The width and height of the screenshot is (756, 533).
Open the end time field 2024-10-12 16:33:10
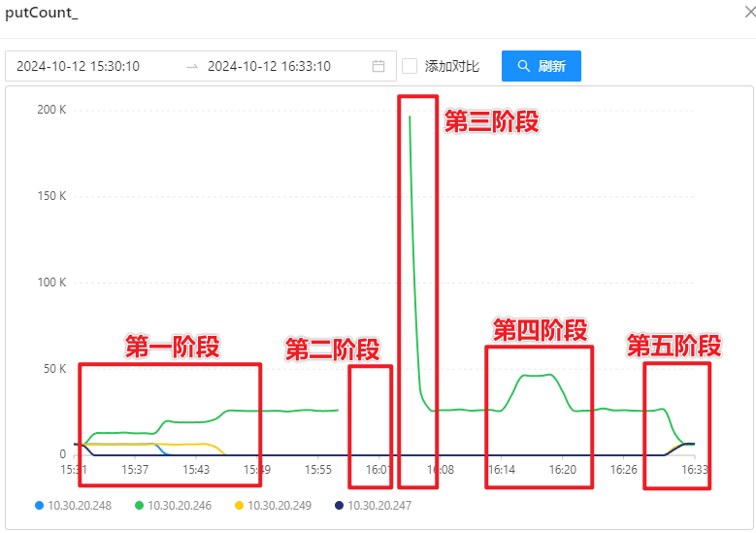coord(269,66)
